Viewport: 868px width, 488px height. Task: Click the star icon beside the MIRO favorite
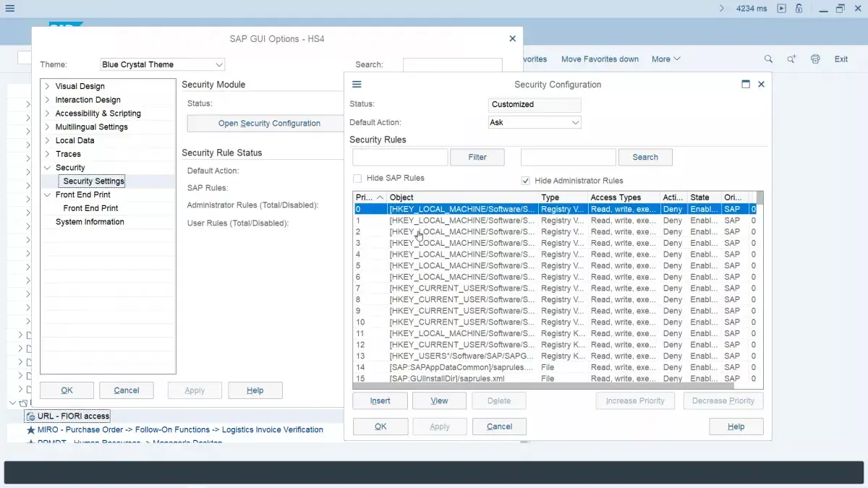[x=31, y=429]
